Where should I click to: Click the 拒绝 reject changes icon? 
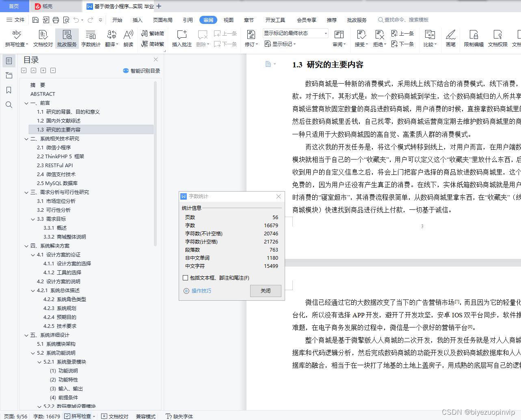point(379,35)
